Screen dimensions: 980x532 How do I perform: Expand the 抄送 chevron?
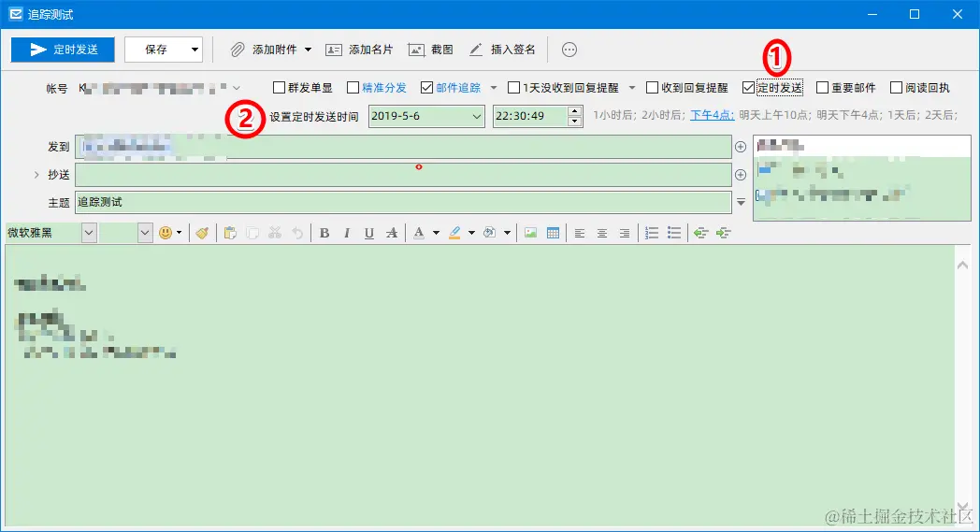coord(36,175)
